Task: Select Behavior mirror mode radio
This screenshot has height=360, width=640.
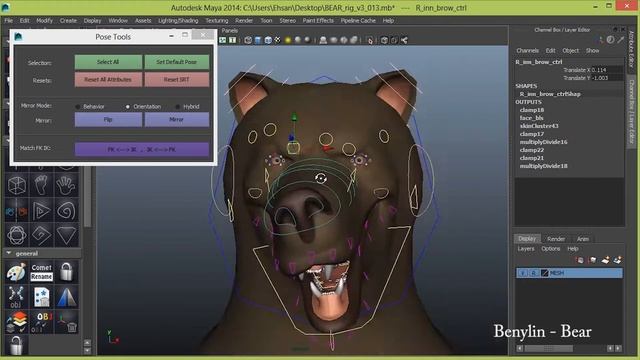Action: point(78,107)
